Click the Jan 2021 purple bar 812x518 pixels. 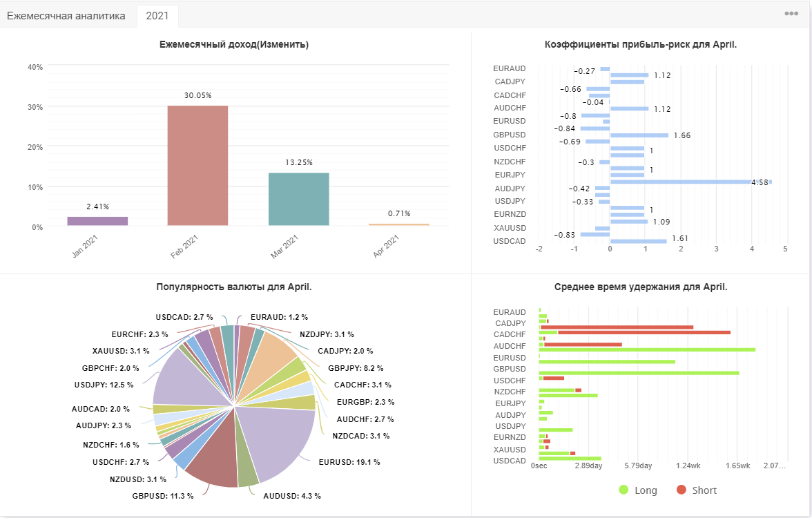[x=97, y=221]
